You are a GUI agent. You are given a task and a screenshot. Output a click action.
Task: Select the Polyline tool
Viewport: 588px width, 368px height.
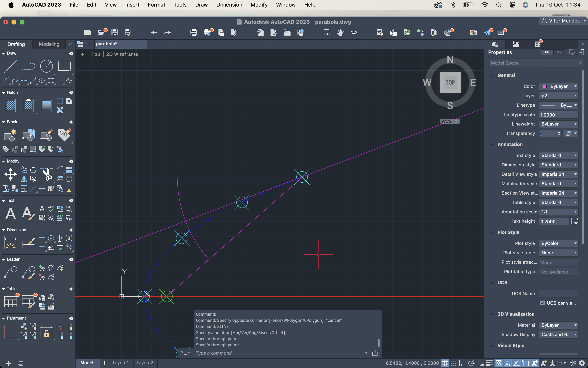(x=28, y=66)
